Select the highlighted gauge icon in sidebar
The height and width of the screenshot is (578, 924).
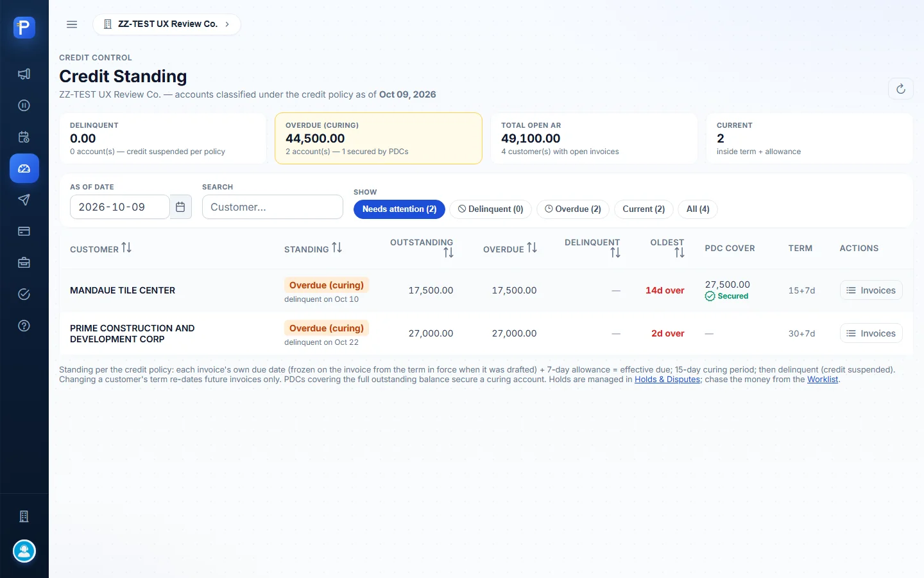pos(24,168)
